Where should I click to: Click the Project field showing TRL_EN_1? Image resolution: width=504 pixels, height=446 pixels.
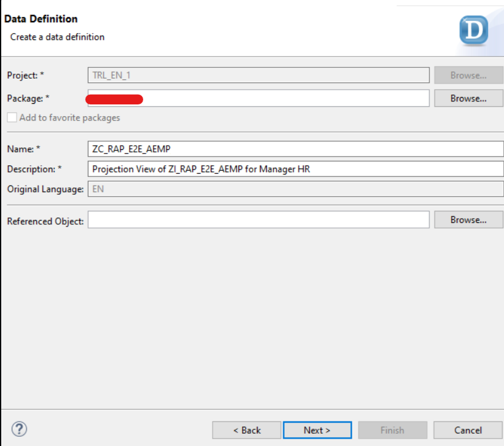[258, 75]
